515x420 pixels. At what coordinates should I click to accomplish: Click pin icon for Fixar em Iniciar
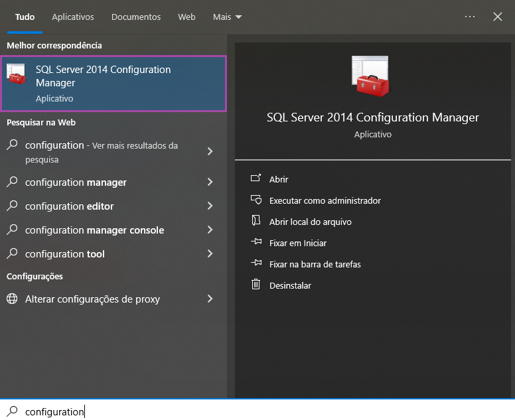coord(256,242)
